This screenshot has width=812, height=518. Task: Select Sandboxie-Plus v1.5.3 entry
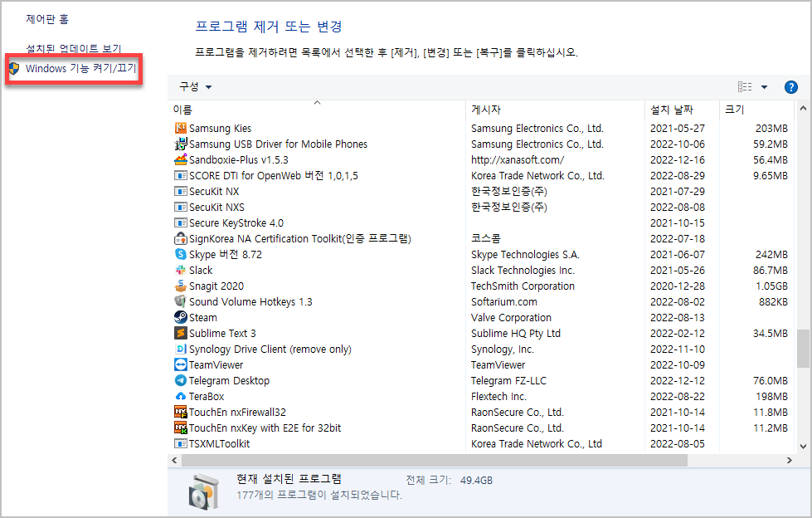(239, 159)
